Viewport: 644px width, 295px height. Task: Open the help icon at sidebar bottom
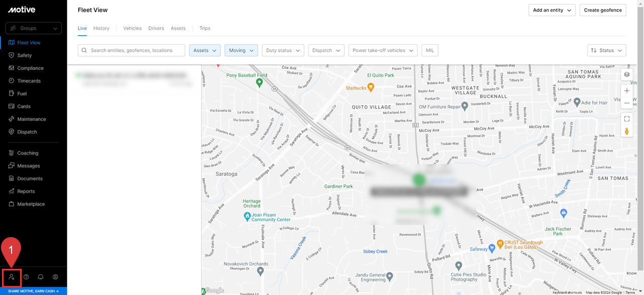26,277
